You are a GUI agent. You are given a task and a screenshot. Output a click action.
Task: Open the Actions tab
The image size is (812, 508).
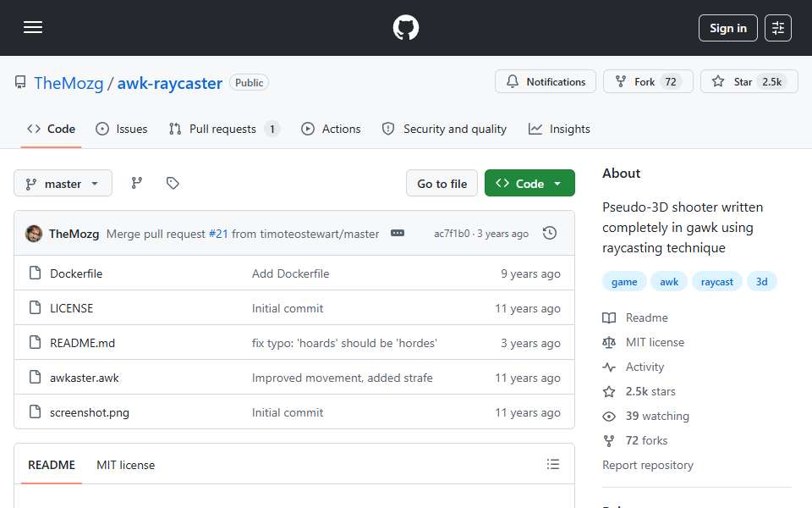click(x=331, y=129)
